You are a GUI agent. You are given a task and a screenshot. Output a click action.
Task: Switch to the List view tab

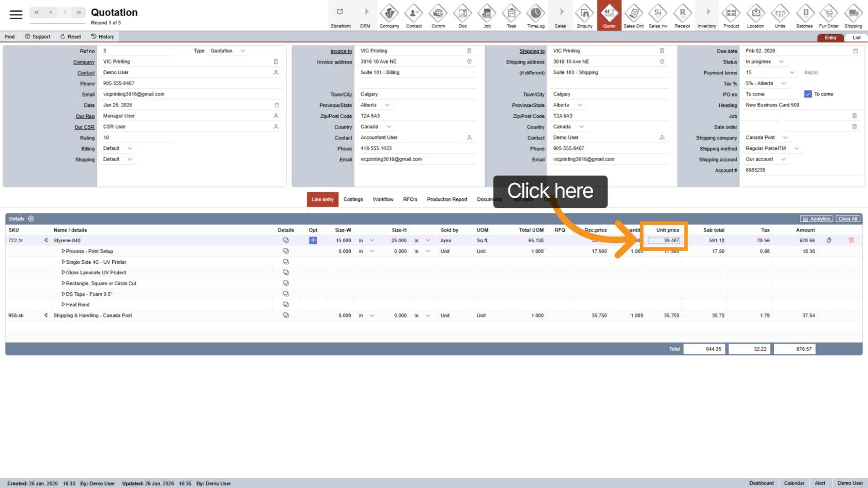click(856, 38)
